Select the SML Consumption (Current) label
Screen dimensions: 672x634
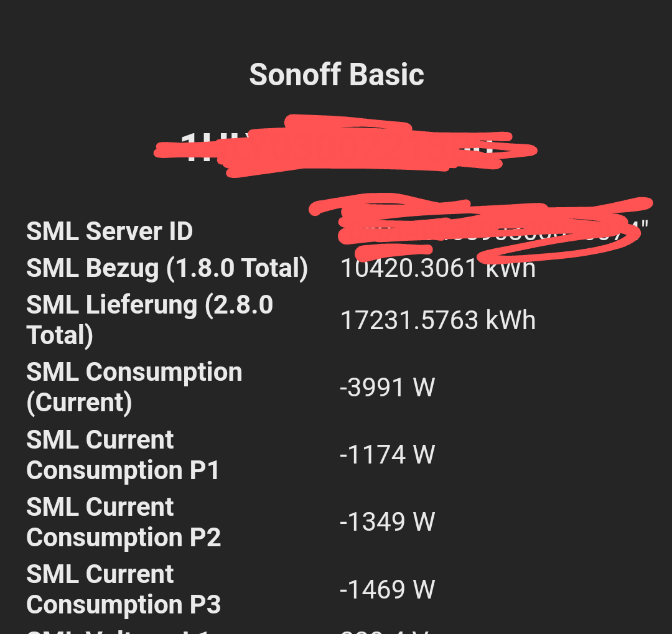coord(134,387)
